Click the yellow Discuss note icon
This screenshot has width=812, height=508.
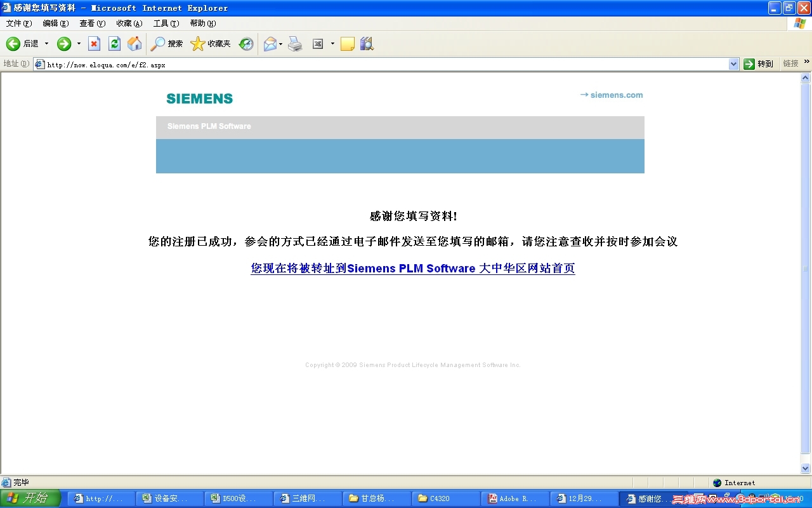click(348, 44)
